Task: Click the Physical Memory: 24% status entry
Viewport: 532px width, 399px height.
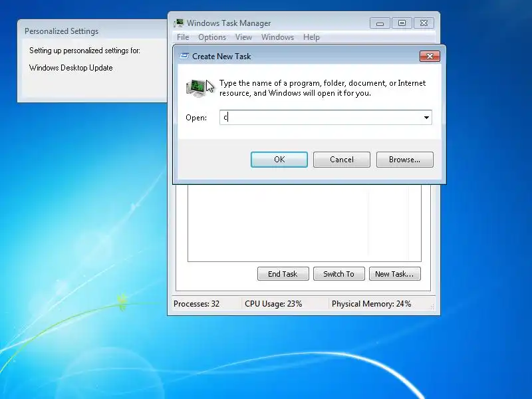Action: click(x=371, y=304)
